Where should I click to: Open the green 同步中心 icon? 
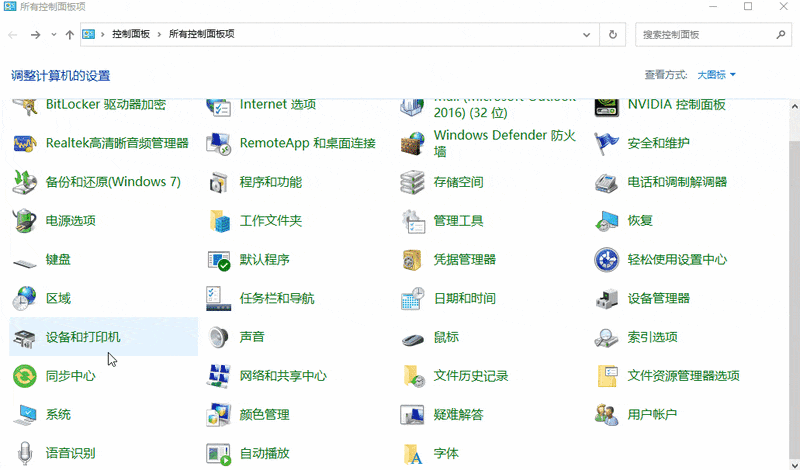[x=24, y=376]
